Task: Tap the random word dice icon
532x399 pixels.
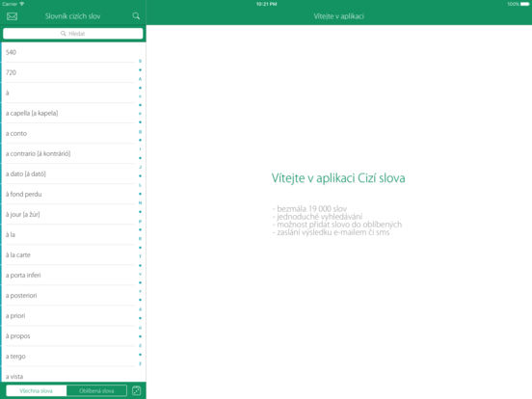Action: (137, 390)
